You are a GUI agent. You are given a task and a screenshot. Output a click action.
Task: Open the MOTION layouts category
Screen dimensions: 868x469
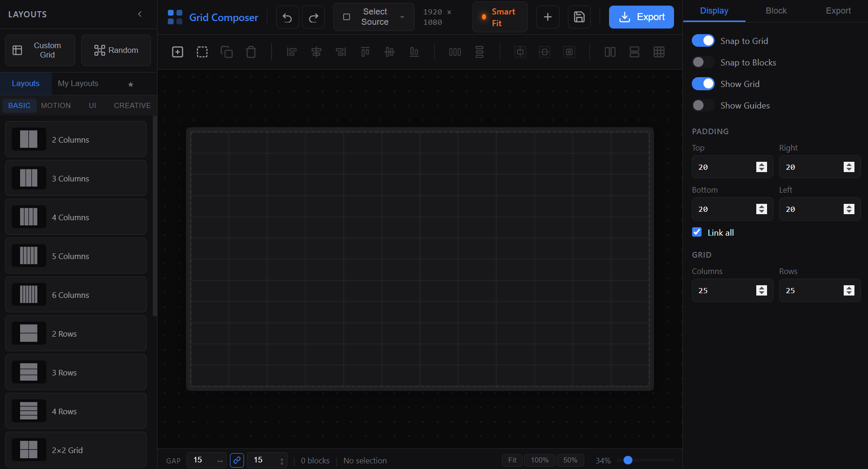56,105
